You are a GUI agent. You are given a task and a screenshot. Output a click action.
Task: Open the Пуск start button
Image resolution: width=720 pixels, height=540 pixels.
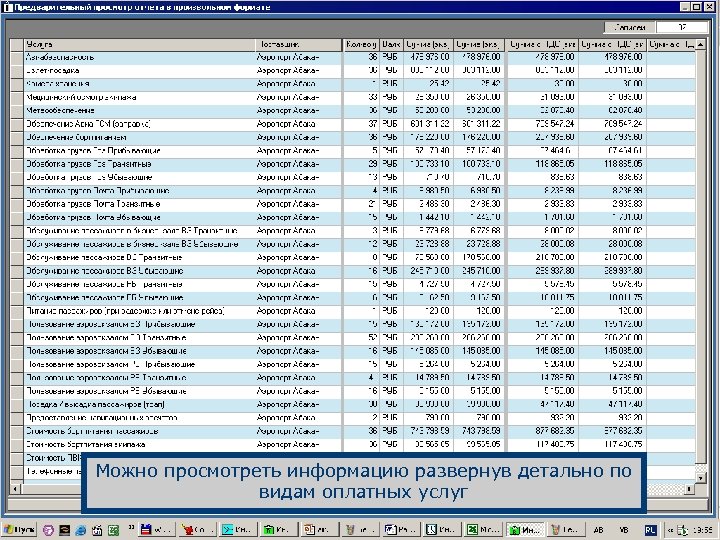click(20, 529)
